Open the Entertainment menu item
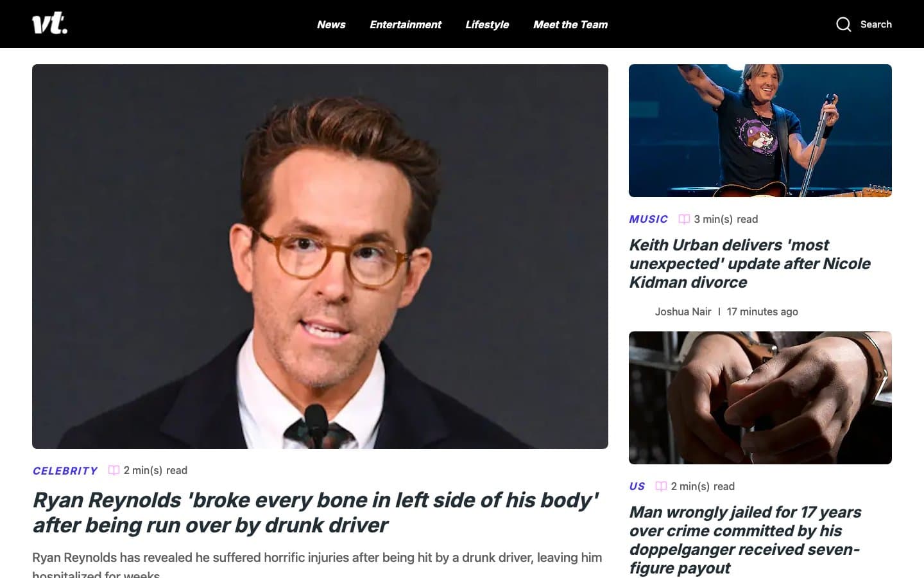This screenshot has width=924, height=578. point(406,24)
